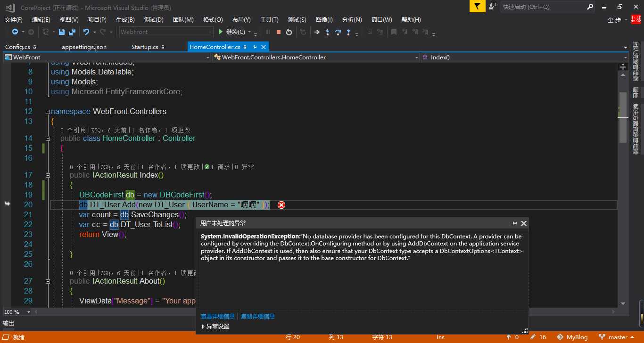Screen dimensions: 644x343
Task: Open the Undo history dropdown arrow
Action: 95,32
